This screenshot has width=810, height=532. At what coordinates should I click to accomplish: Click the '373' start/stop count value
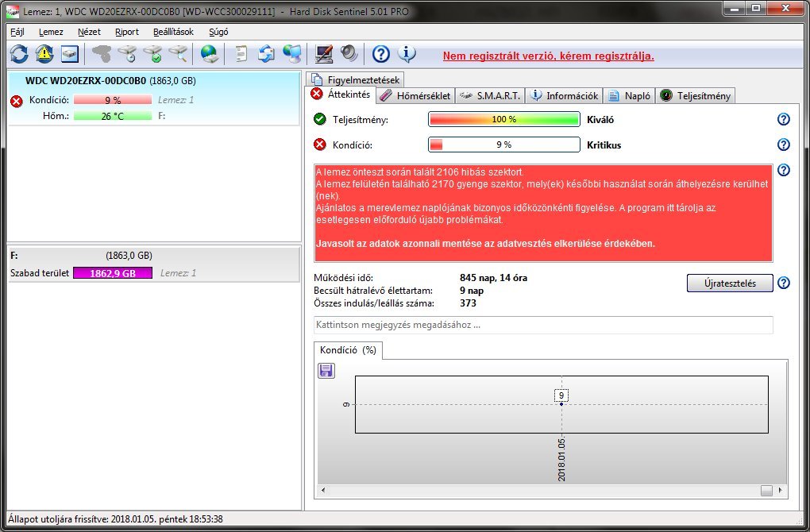pyautogui.click(x=468, y=303)
